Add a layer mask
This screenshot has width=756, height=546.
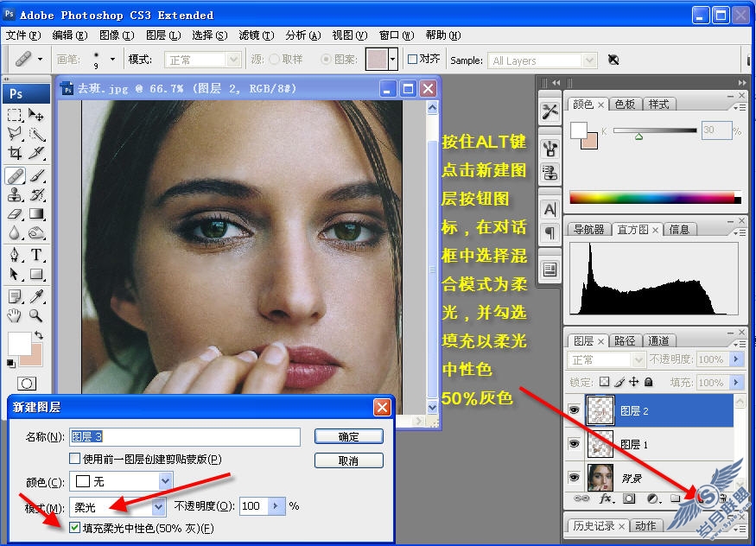tap(629, 498)
